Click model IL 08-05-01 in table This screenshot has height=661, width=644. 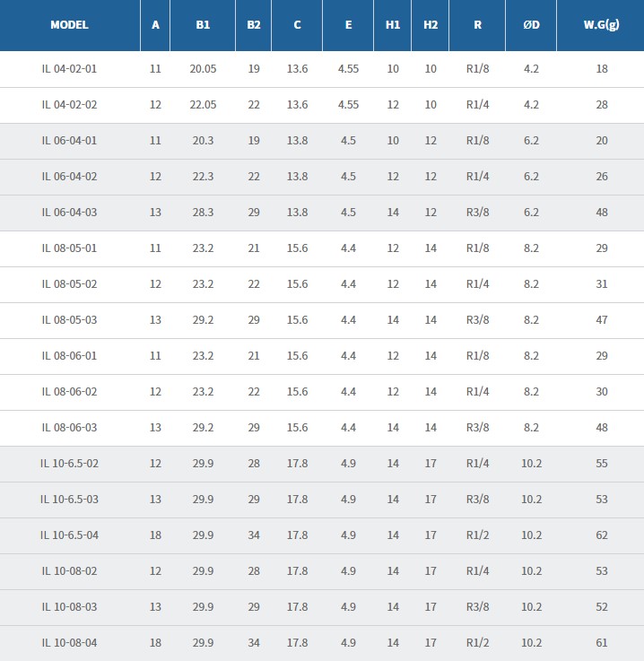pyautogui.click(x=69, y=248)
